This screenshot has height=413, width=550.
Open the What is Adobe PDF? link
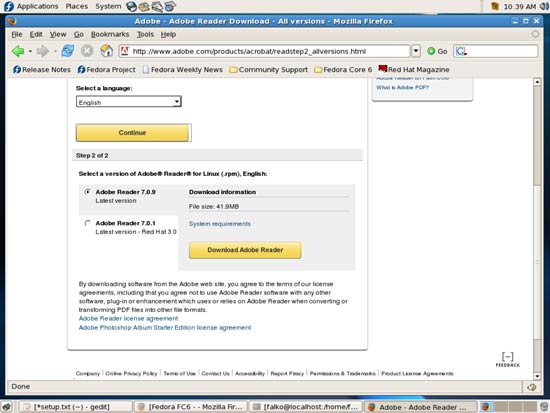point(402,87)
